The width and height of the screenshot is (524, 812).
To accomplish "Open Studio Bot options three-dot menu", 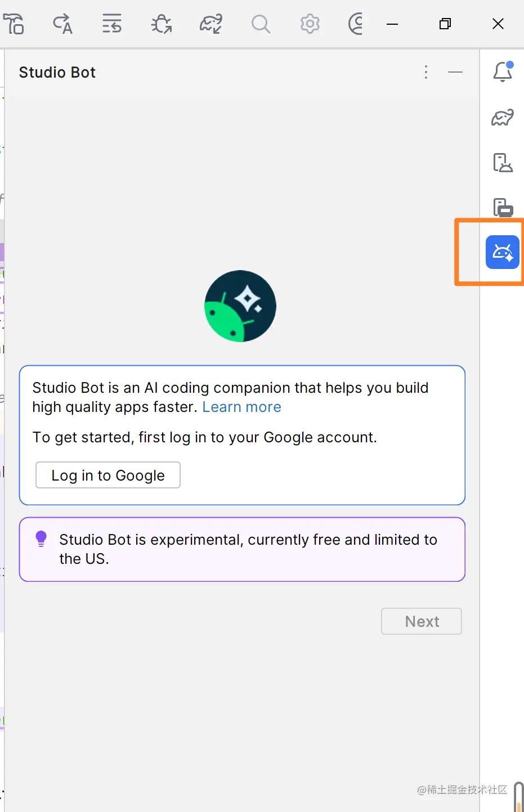I will (426, 72).
